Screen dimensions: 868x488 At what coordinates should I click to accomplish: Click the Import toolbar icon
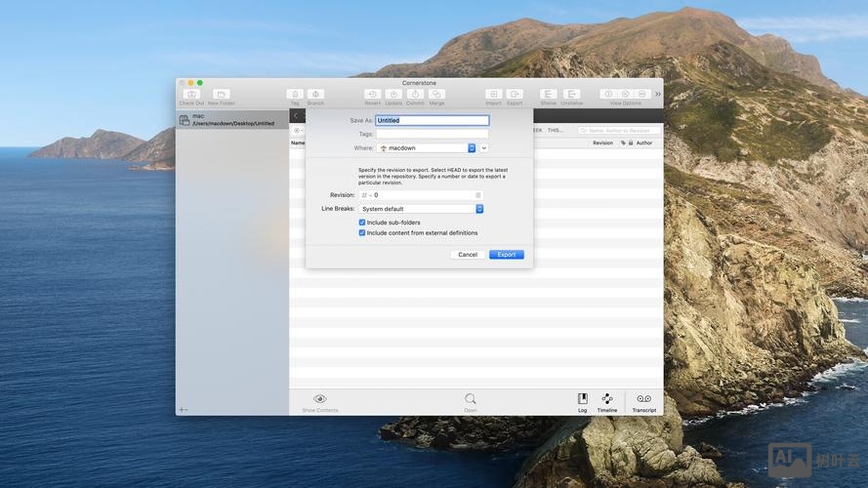pos(493,95)
